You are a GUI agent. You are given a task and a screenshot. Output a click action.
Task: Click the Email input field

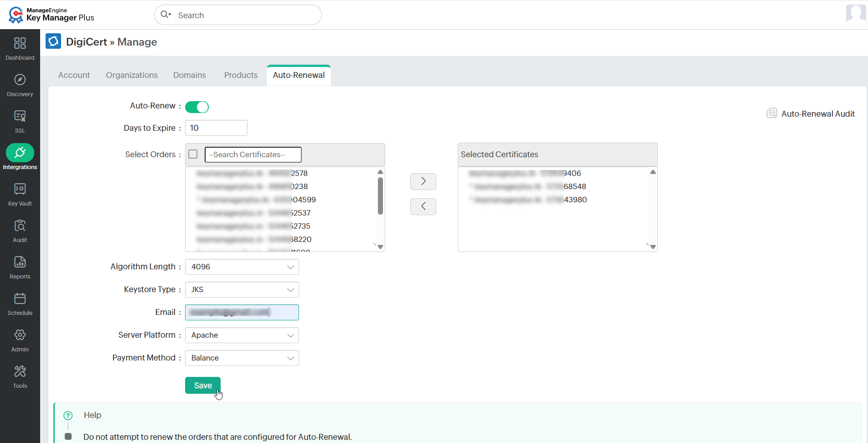tap(242, 313)
